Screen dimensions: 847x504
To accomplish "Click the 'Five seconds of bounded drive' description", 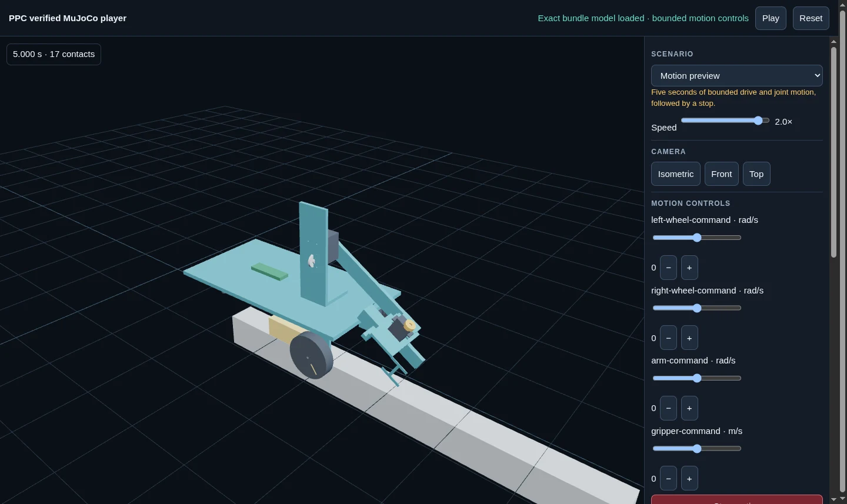I will (x=733, y=98).
